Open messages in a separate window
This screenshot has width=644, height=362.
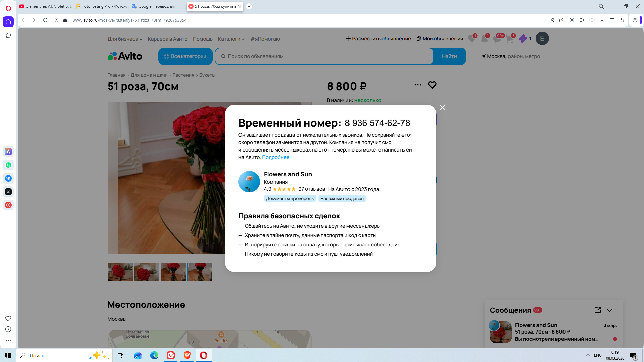point(597,310)
